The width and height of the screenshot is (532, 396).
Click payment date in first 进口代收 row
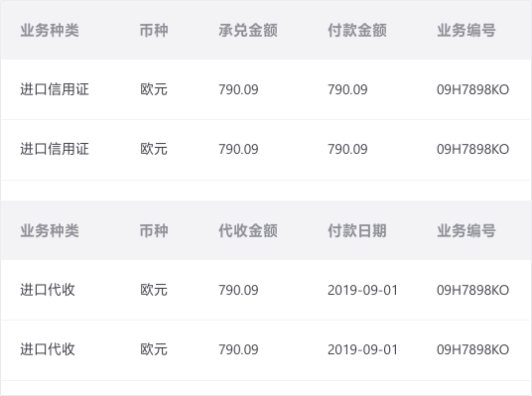pyautogui.click(x=362, y=290)
